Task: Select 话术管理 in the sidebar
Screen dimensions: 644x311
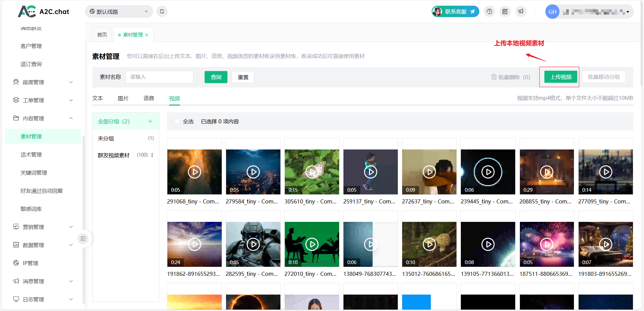Action: (x=31, y=154)
